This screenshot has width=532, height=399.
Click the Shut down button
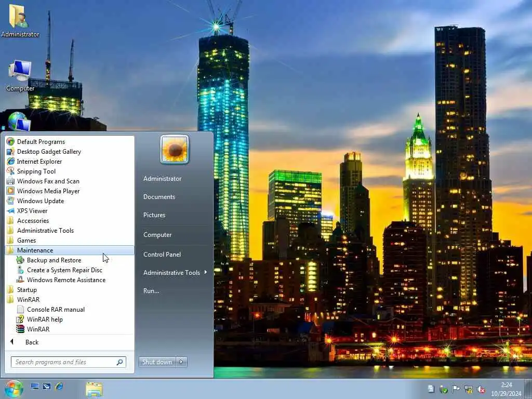click(157, 362)
